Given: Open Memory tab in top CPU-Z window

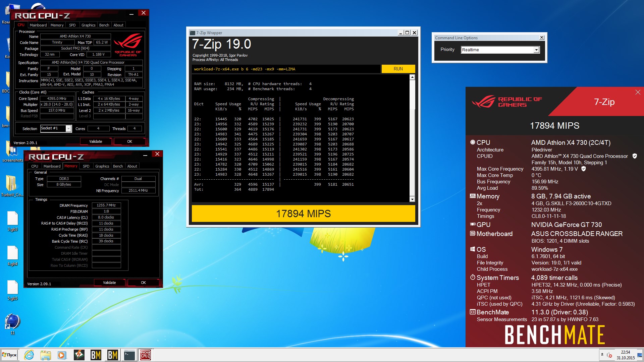Looking at the screenshot, I should [57, 25].
